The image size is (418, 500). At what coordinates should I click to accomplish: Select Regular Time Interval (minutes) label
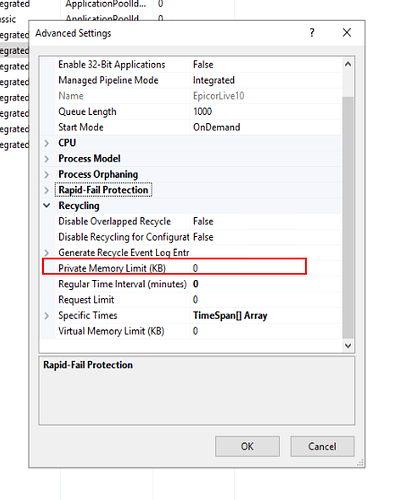pos(122,284)
